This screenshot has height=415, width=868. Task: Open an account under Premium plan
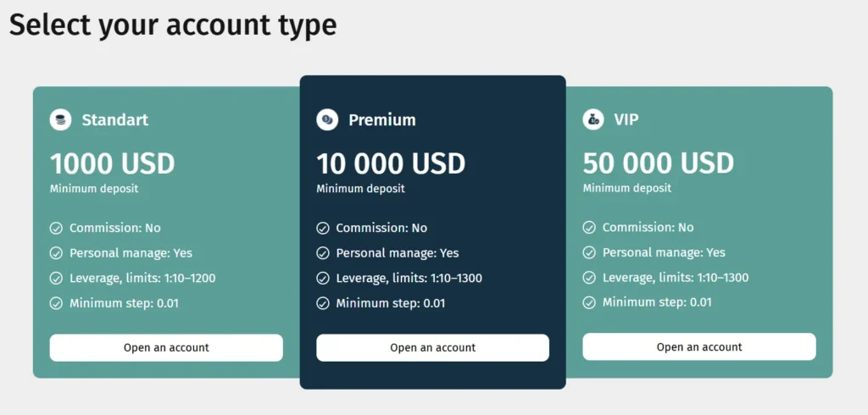point(432,347)
